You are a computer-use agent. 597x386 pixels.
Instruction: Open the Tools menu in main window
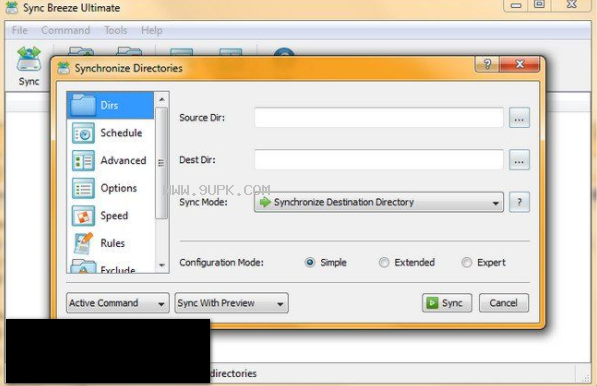click(116, 30)
